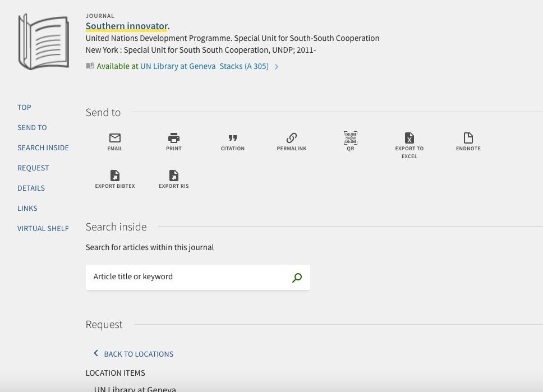
Task: Click the Export RIS icon
Action: coord(174,176)
